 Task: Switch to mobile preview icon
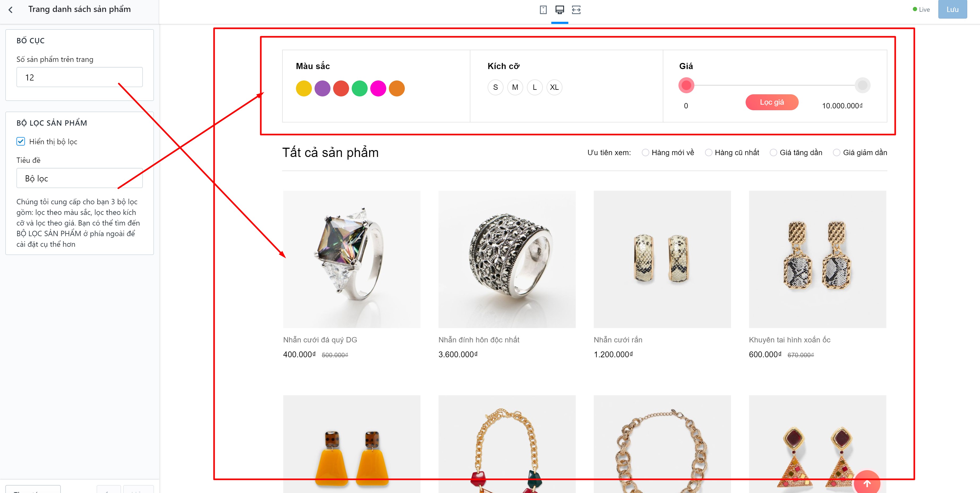point(543,10)
